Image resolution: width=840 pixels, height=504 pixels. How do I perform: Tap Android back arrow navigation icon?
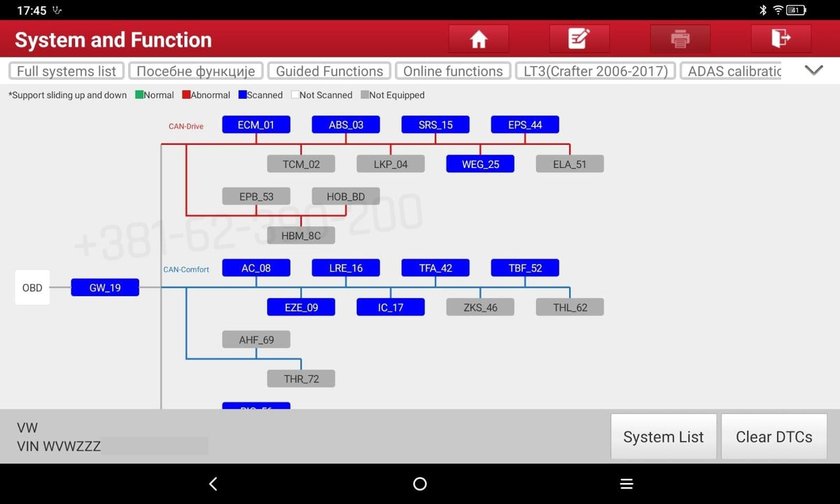tap(213, 484)
